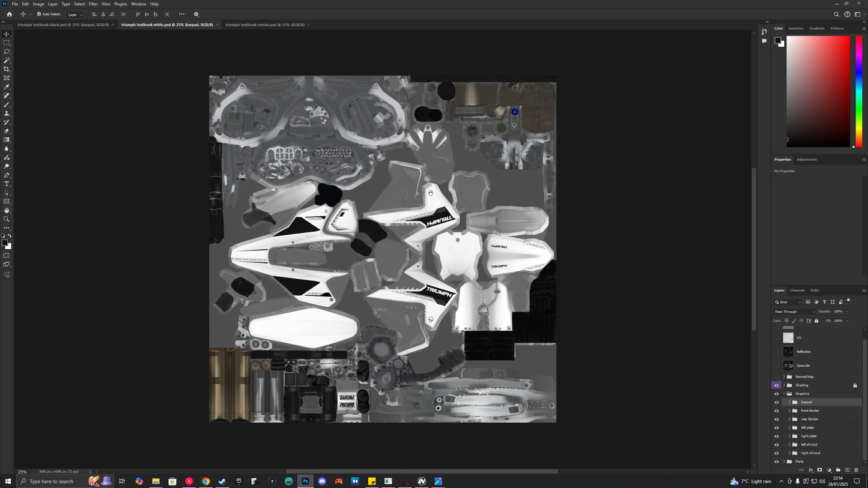The image size is (868, 488).
Task: Open the Pass Through blend mode dropdown
Action: [x=795, y=312]
